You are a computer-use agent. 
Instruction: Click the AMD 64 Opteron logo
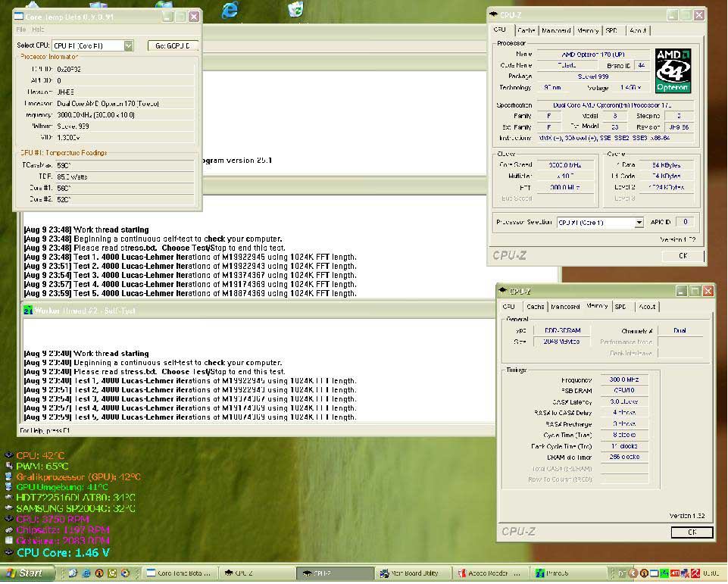672,70
